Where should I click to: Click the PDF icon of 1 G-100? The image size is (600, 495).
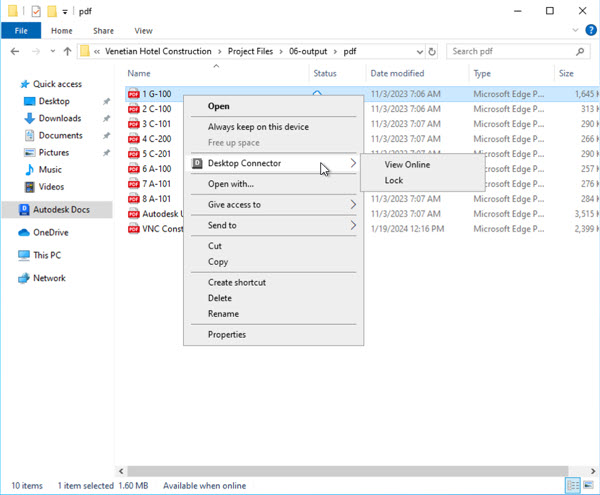click(x=134, y=94)
